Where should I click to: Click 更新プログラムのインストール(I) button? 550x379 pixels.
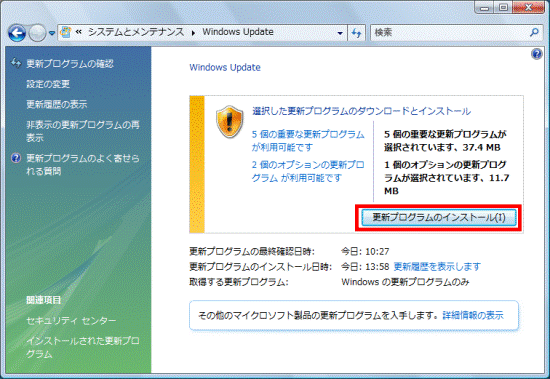click(438, 218)
